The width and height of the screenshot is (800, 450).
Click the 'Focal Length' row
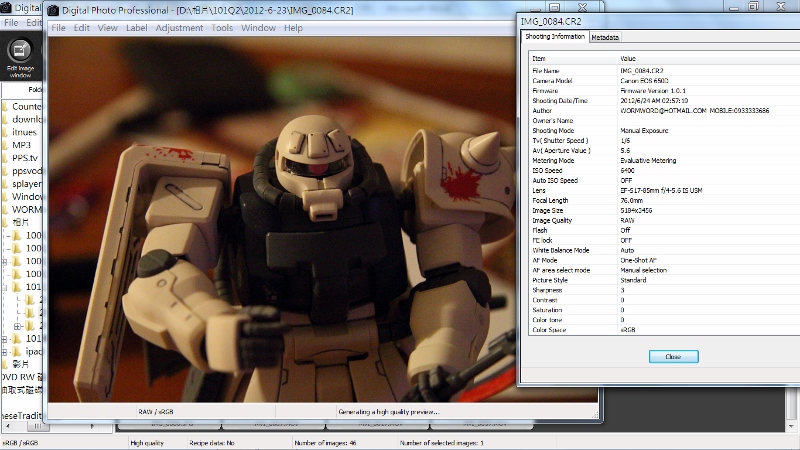pyautogui.click(x=664, y=201)
